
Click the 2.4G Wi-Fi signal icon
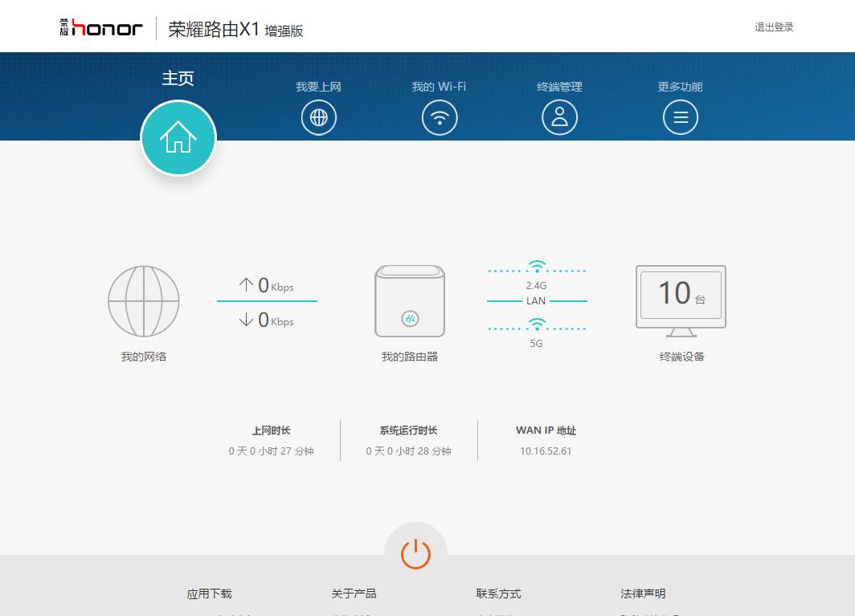(536, 265)
